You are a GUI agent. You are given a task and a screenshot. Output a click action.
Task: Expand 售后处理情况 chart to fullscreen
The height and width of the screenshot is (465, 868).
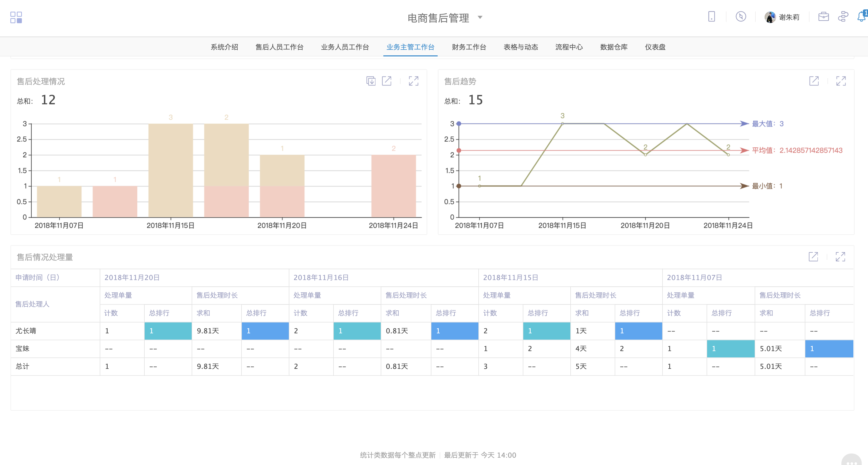click(x=413, y=81)
